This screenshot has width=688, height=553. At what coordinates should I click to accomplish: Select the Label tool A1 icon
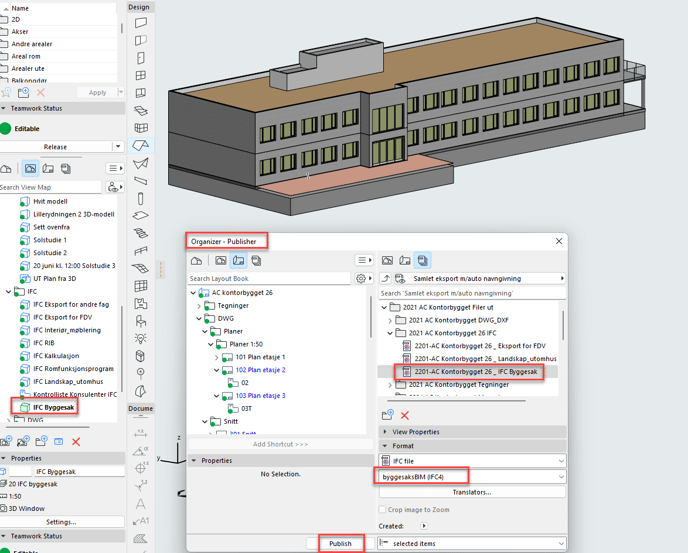click(x=141, y=521)
